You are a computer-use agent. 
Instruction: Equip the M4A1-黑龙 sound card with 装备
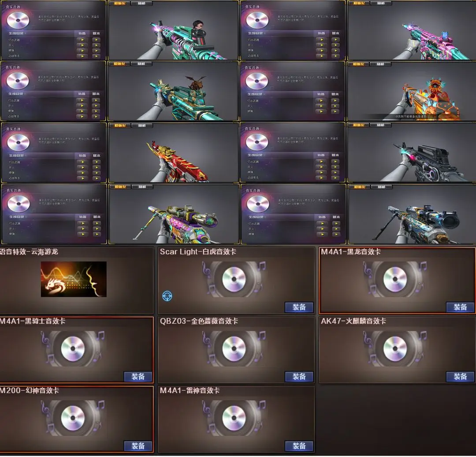click(x=460, y=307)
